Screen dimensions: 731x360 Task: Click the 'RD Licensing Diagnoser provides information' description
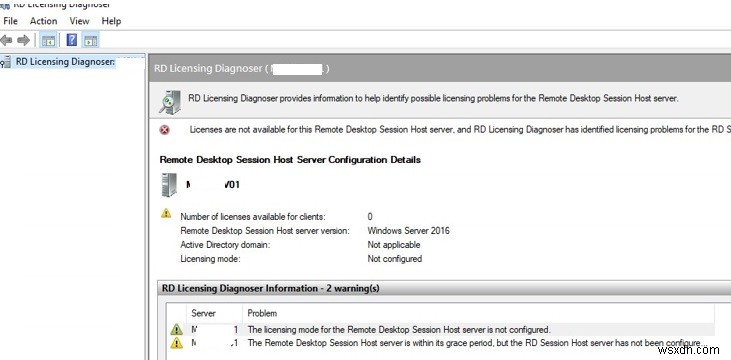coord(433,98)
